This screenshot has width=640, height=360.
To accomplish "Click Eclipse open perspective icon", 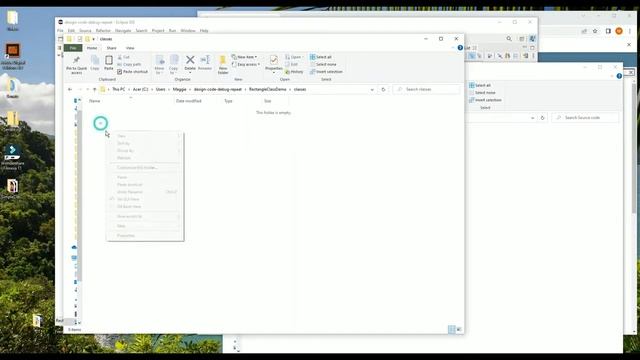I will (522, 39).
